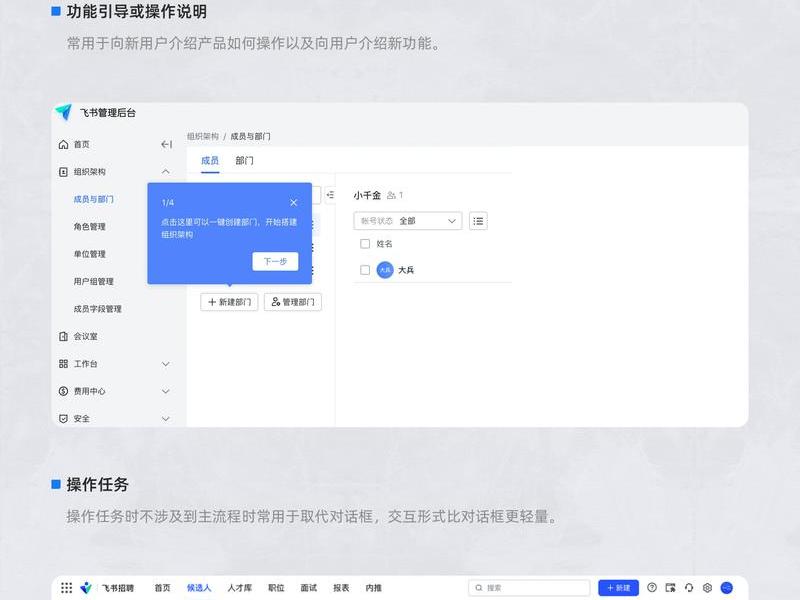Image resolution: width=800 pixels, height=600 pixels.
Task: Switch to the 部门 tab
Action: [244, 161]
